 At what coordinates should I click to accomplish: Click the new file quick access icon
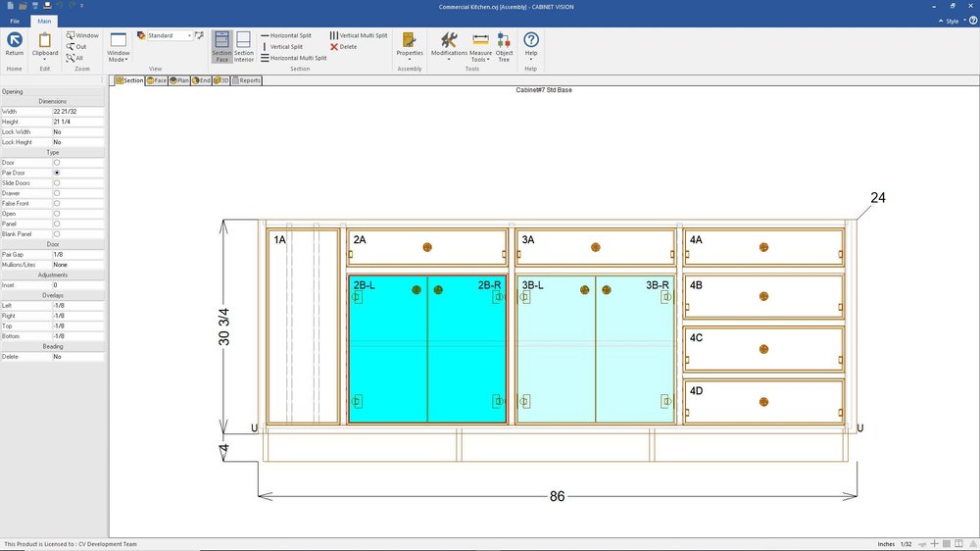(x=11, y=6)
